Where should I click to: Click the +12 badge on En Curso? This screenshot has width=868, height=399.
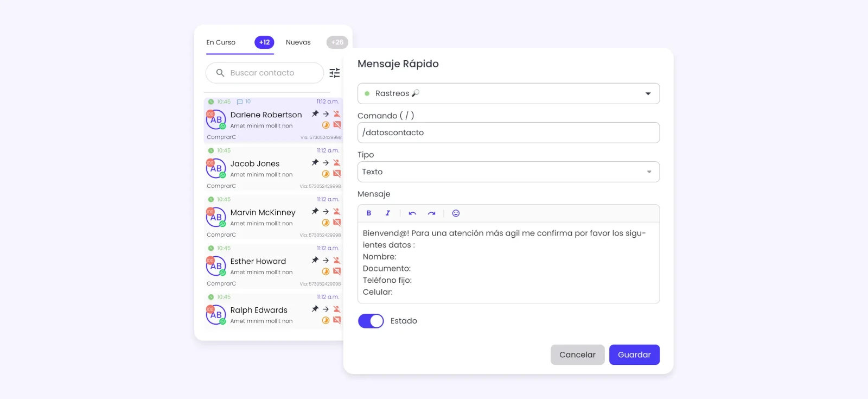(x=264, y=42)
